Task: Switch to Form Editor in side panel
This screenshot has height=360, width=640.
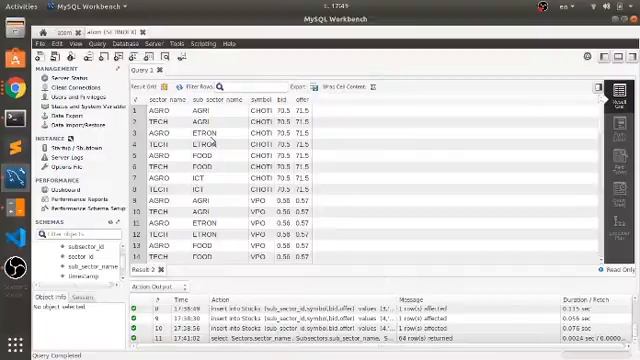Action: click(x=619, y=128)
